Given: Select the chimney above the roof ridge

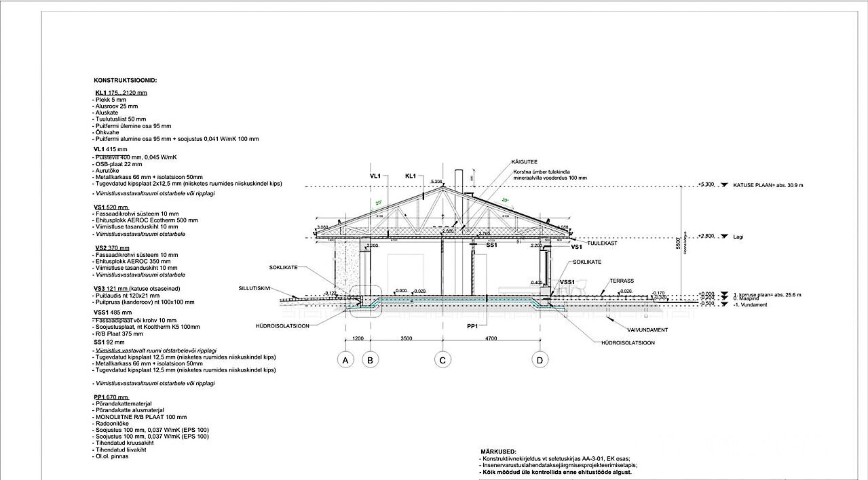Looking at the screenshot, I should pos(458,180).
